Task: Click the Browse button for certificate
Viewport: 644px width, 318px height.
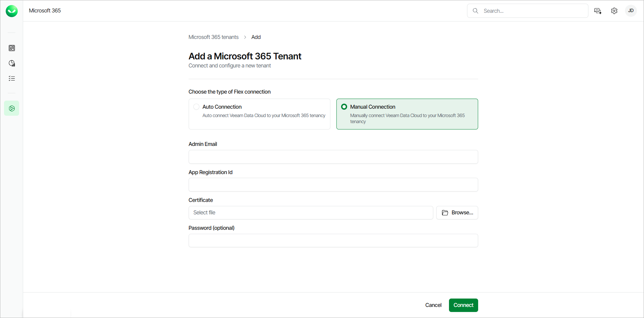Action: click(x=457, y=213)
